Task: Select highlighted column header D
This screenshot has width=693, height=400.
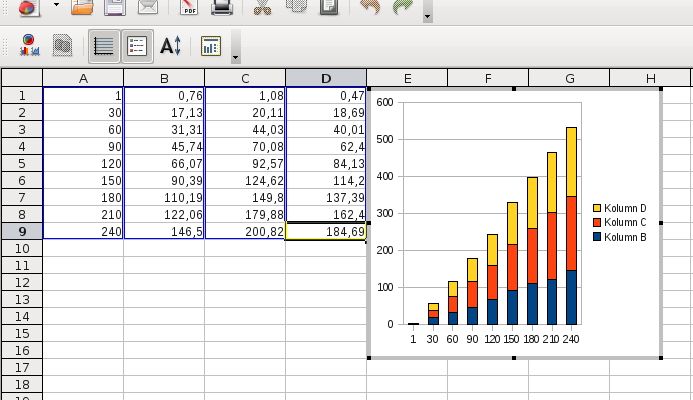Action: 326,78
